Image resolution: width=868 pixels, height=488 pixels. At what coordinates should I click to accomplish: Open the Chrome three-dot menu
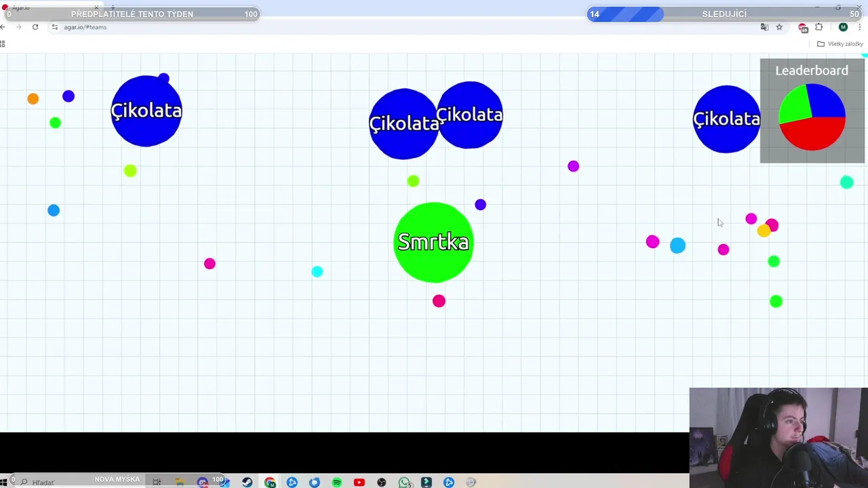(x=860, y=27)
